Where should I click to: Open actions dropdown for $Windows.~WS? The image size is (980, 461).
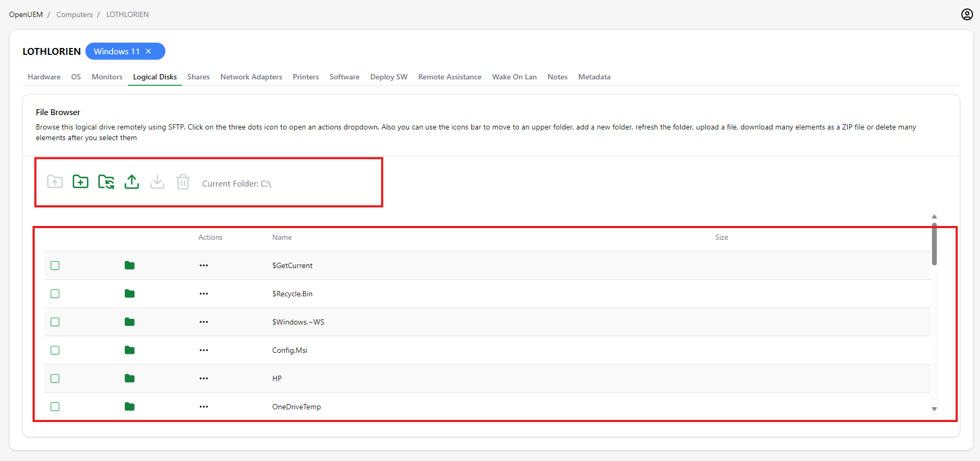pyautogui.click(x=204, y=322)
